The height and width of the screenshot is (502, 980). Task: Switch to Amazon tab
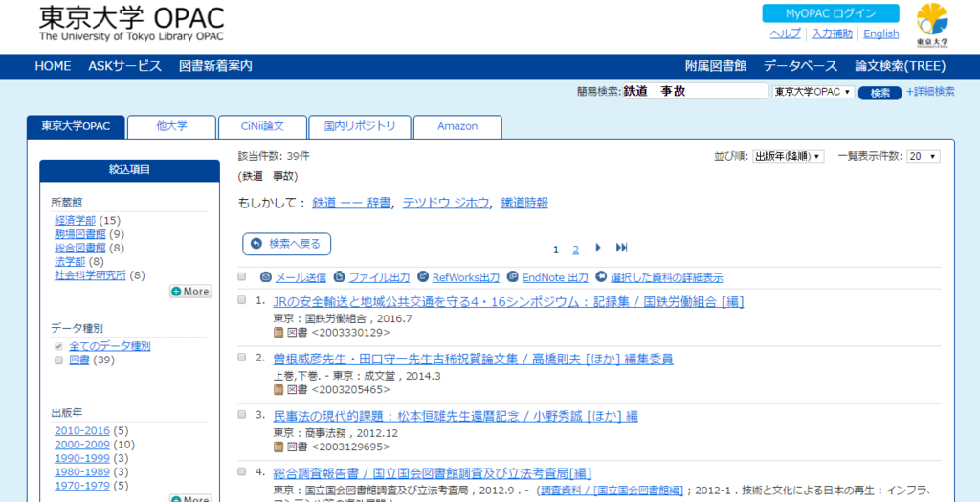pyautogui.click(x=457, y=126)
